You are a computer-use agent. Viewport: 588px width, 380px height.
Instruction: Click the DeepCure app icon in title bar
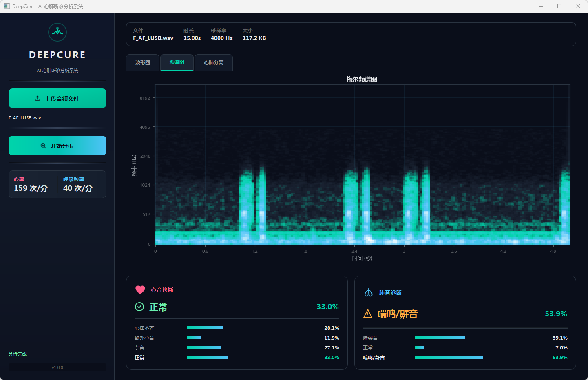click(7, 6)
